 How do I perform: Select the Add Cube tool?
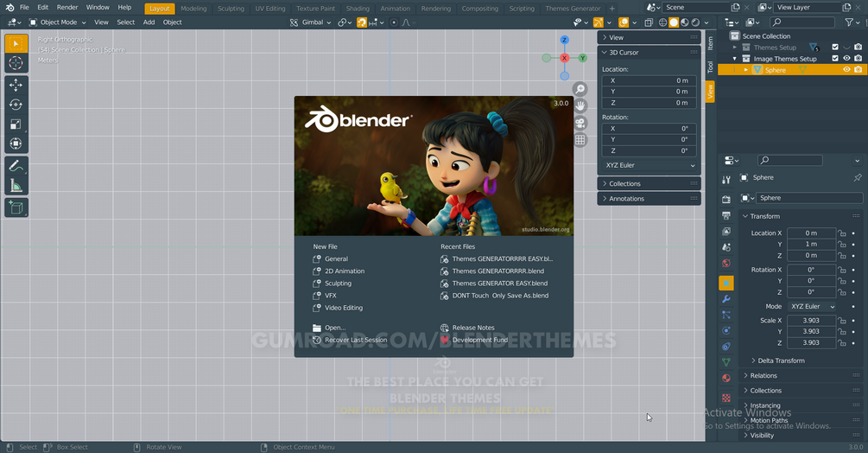[x=16, y=207]
